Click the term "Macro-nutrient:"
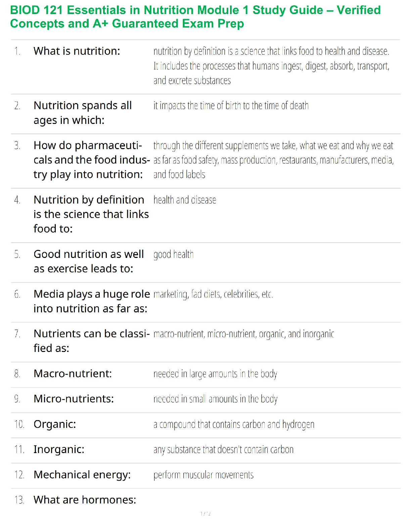Screen dimensions: 411x532 click(73, 373)
